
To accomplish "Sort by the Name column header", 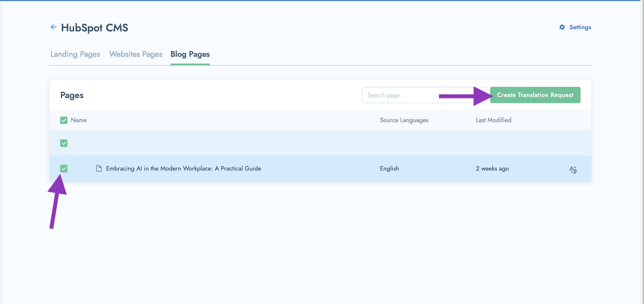I will click(x=79, y=120).
